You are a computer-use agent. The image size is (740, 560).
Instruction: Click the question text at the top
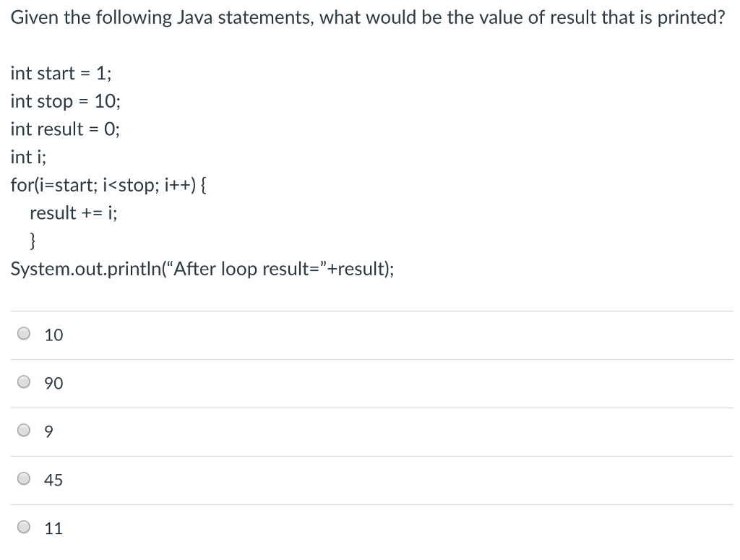point(367,17)
